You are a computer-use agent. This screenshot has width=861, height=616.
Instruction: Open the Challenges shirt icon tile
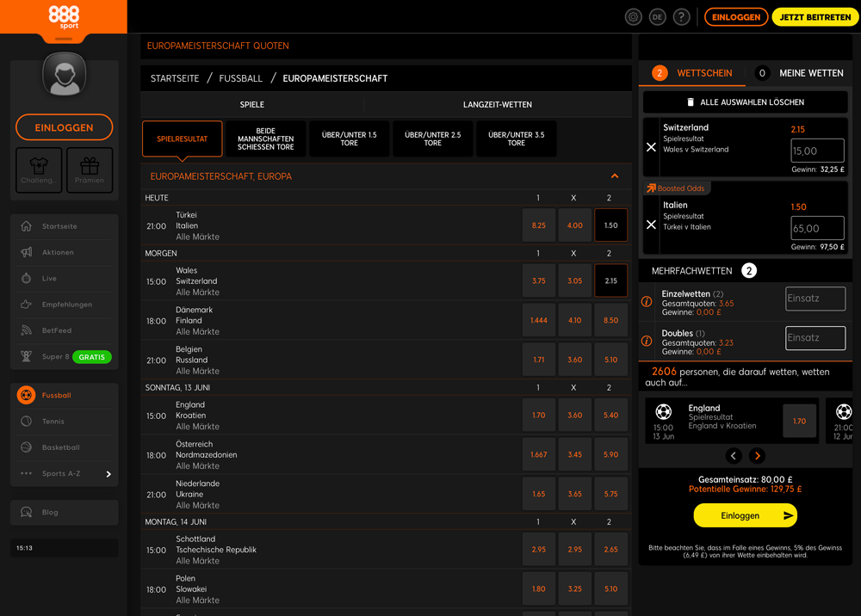point(39,170)
